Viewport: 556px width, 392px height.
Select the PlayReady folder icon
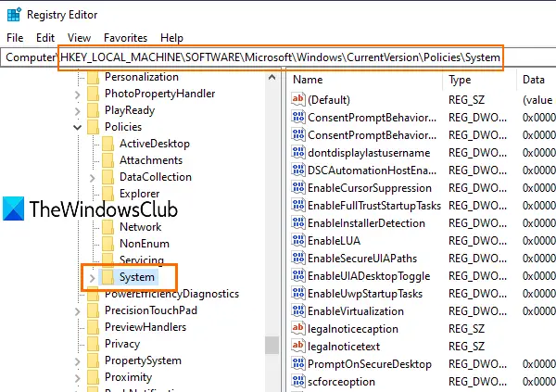click(94, 110)
